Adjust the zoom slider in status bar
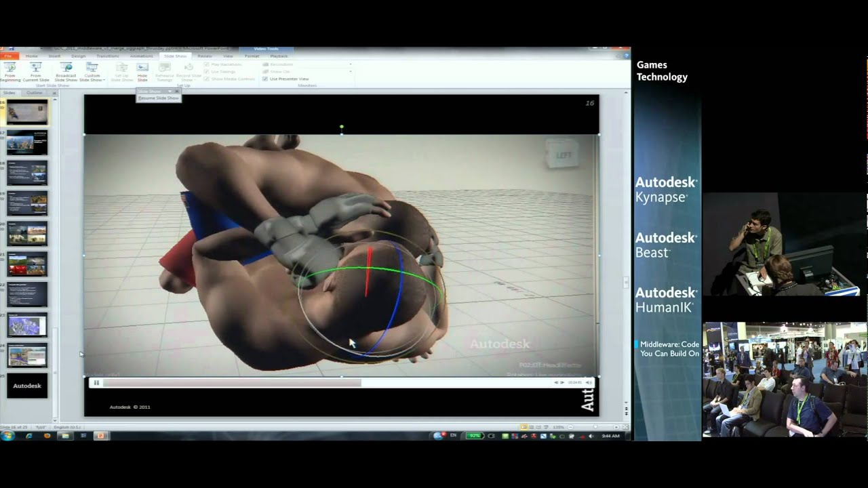 point(597,427)
